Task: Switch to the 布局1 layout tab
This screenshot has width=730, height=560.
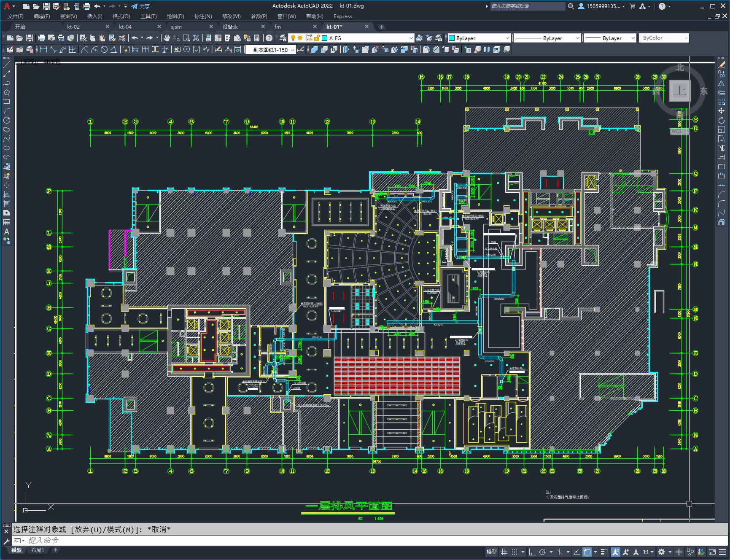Action: (x=38, y=550)
